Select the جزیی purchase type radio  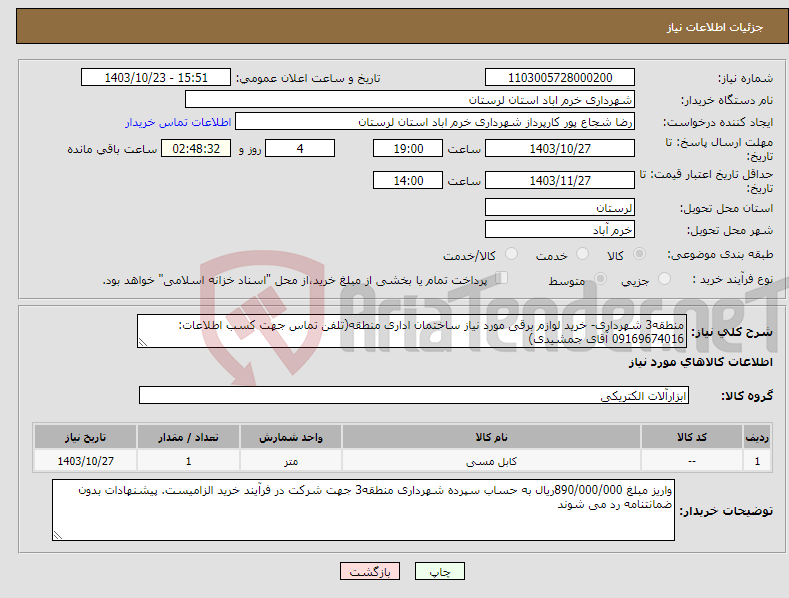pos(664,278)
